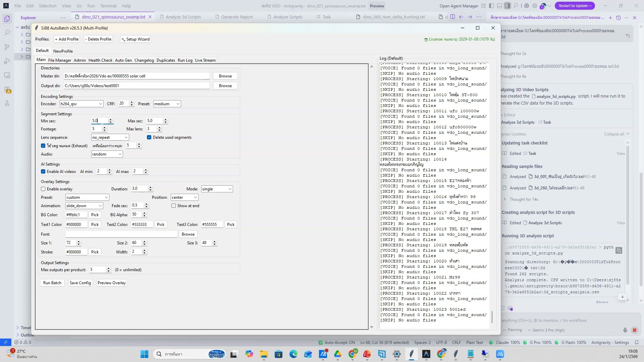Click the Master dir path field

pos(137,76)
